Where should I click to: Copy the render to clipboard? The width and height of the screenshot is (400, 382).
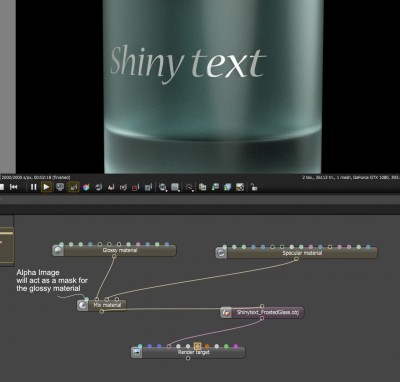pos(203,187)
